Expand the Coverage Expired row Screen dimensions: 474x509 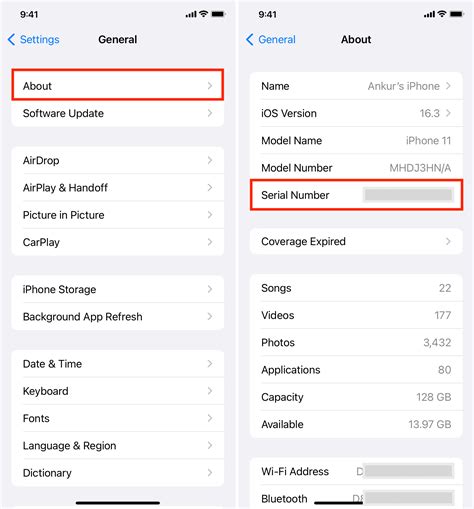click(x=356, y=241)
